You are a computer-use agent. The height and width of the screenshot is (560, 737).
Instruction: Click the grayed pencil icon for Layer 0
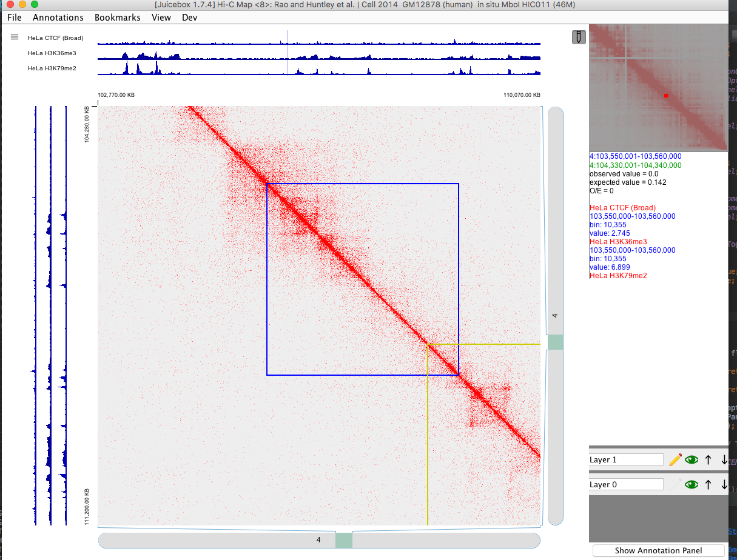(675, 484)
